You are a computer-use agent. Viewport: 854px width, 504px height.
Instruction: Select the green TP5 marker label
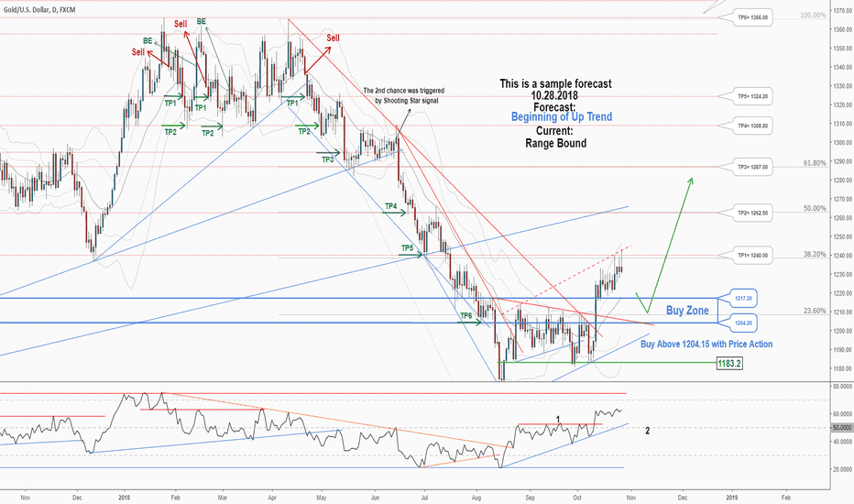click(x=407, y=248)
